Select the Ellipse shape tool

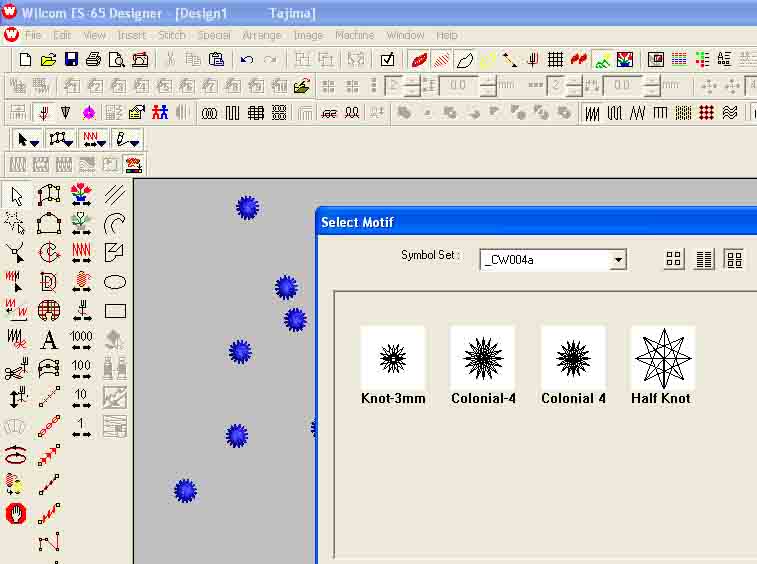pos(115,282)
